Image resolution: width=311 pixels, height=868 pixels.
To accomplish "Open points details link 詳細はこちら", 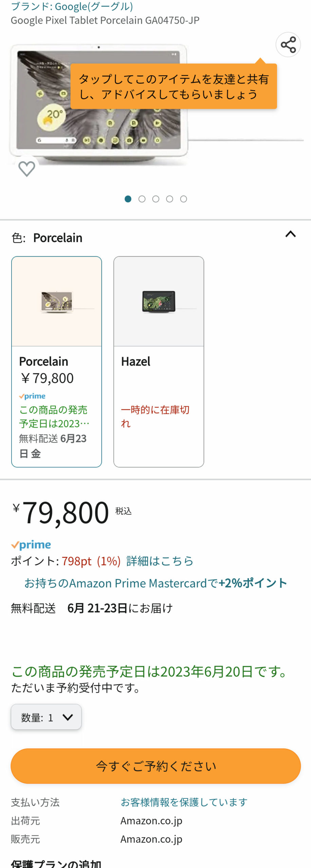I will coord(160,561).
